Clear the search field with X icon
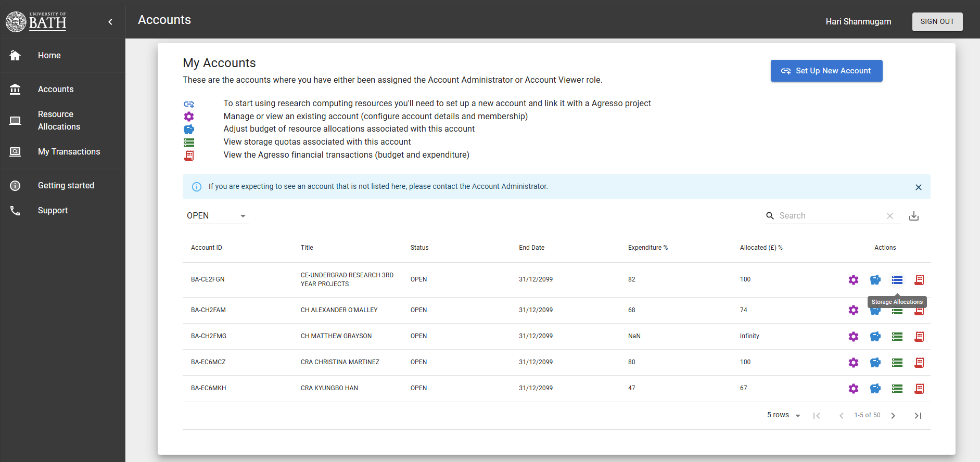 tap(890, 216)
